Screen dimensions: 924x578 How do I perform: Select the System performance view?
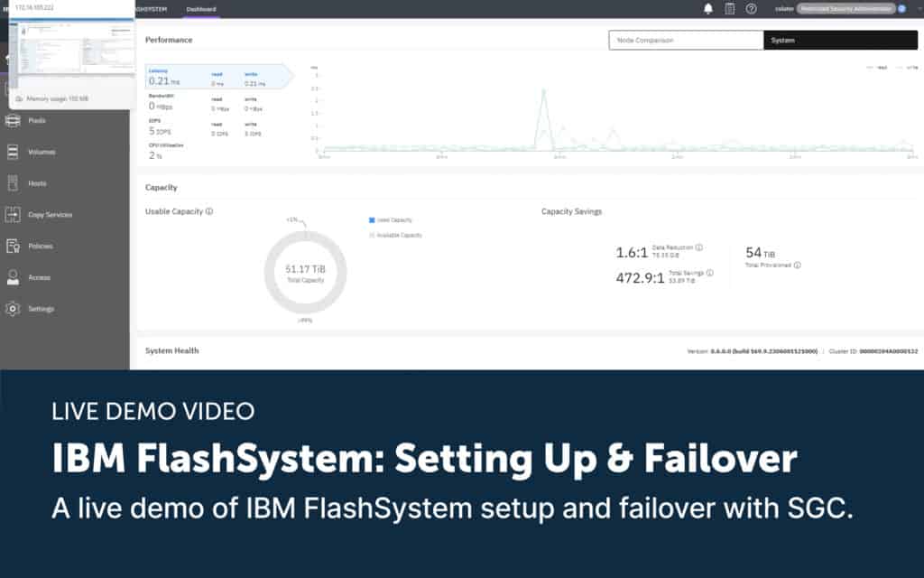pos(840,40)
